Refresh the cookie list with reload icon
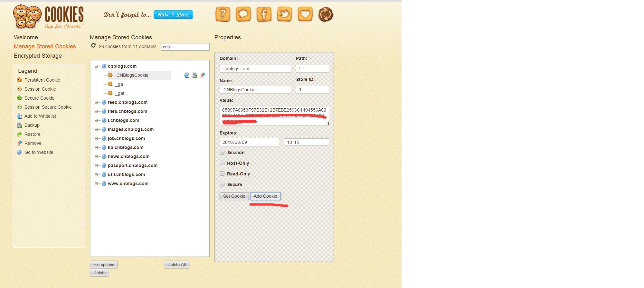 pos(93,46)
